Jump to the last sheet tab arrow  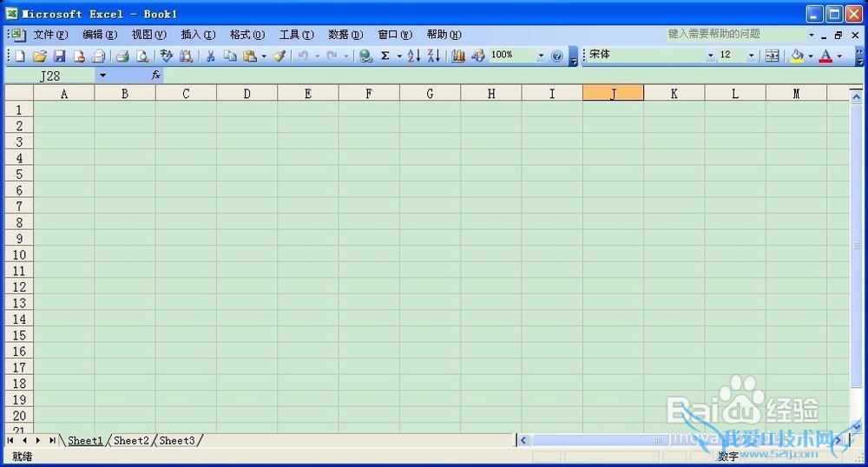[51, 440]
